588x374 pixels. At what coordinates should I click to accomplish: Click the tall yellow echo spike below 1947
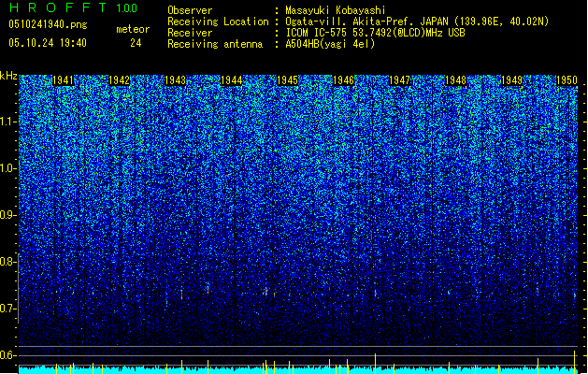pos(376,363)
